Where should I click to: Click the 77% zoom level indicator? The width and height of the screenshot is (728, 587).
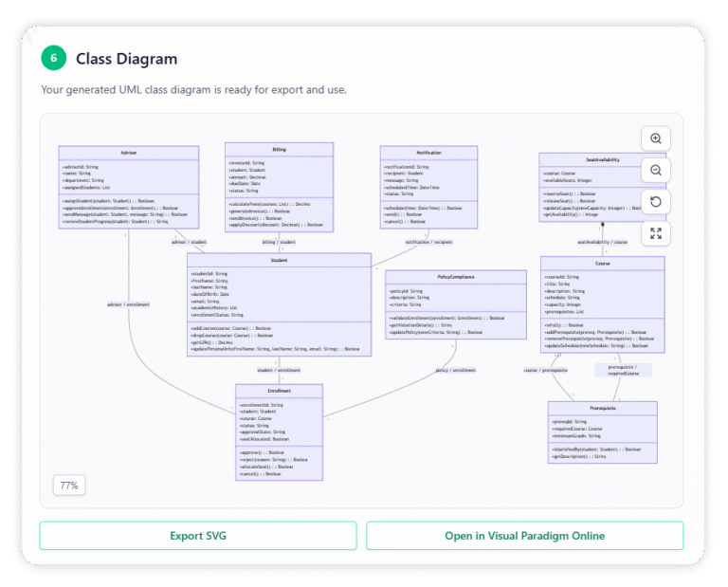68,486
